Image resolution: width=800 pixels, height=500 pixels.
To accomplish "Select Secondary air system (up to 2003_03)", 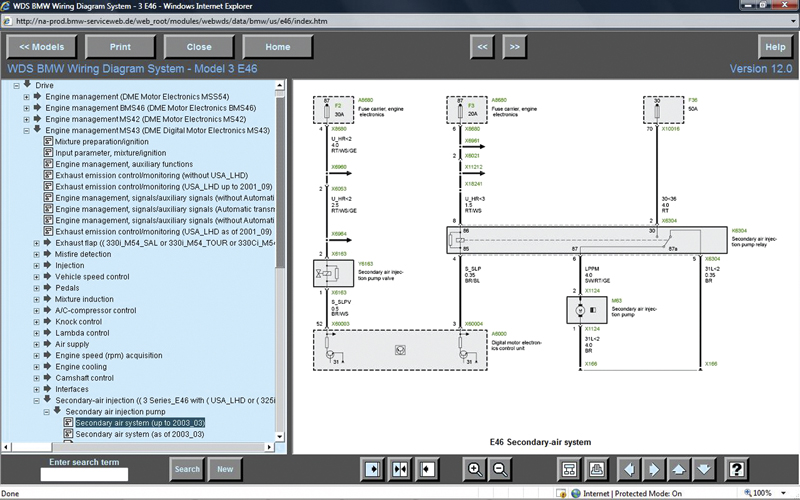I will coord(140,422).
